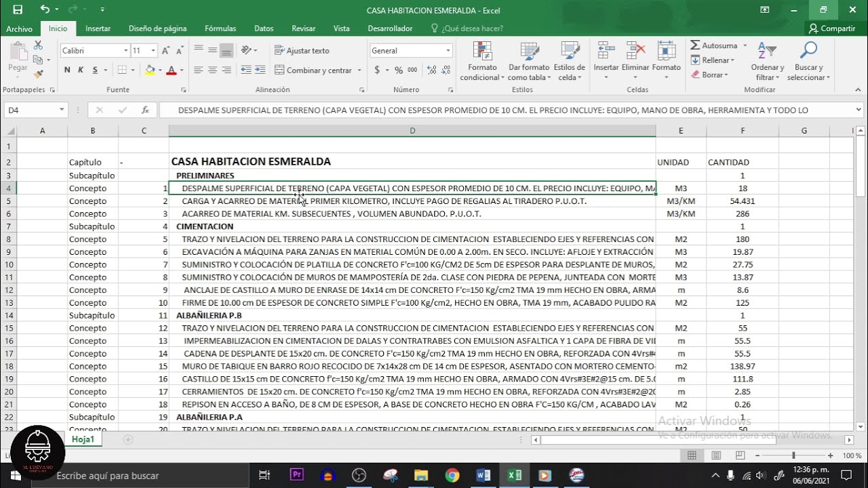Image resolution: width=868 pixels, height=488 pixels.
Task: Open Google Chrome from the taskbar
Action: tap(452, 475)
